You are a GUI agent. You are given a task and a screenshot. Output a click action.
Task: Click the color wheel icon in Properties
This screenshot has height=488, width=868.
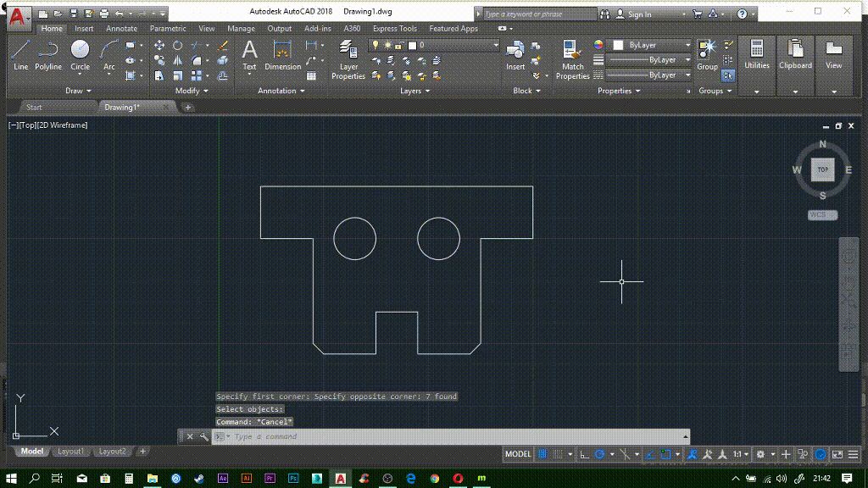[x=598, y=45]
